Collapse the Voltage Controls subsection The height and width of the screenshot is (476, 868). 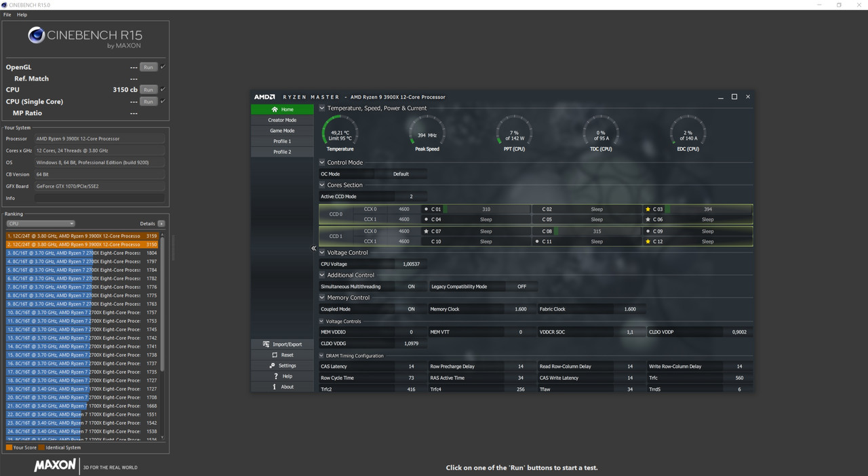pos(322,321)
